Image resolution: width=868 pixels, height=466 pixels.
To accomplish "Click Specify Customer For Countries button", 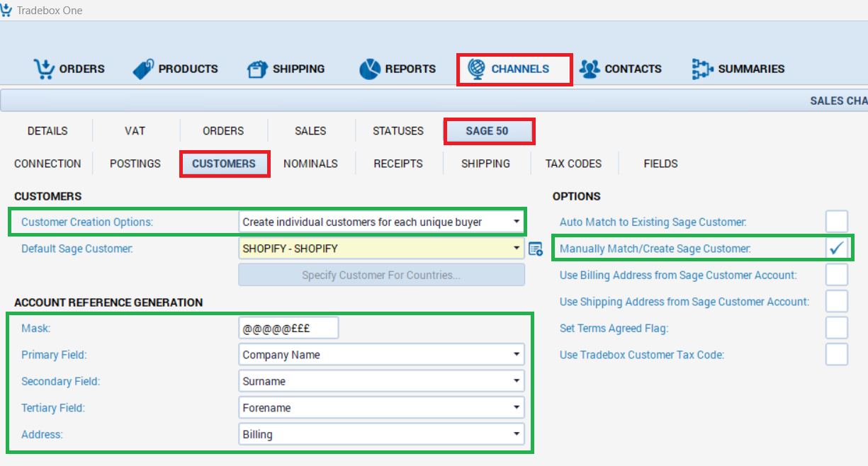I will [x=381, y=274].
